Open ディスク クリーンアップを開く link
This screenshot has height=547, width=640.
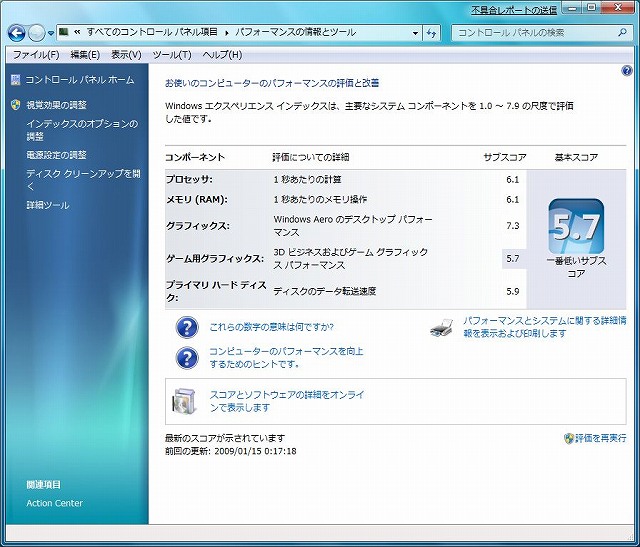pyautogui.click(x=83, y=180)
